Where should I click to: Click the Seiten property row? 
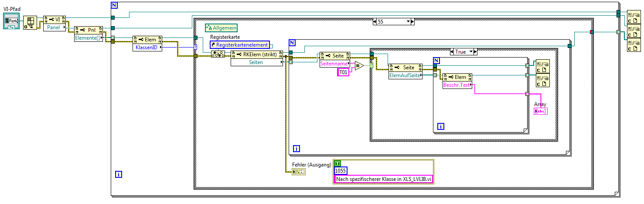[x=257, y=62]
